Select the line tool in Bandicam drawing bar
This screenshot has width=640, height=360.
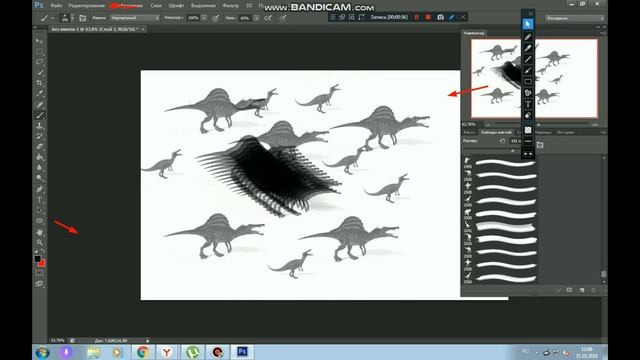(x=528, y=59)
